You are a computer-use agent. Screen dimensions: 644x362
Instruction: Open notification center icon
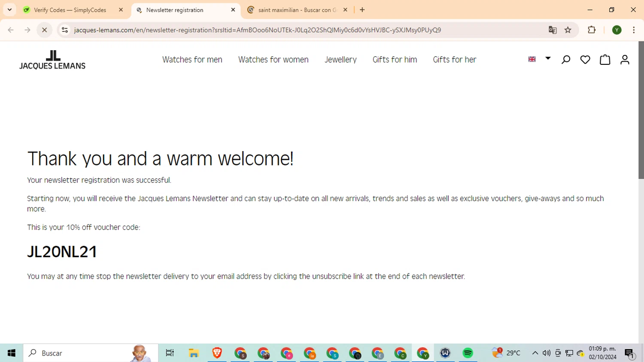pyautogui.click(x=629, y=353)
